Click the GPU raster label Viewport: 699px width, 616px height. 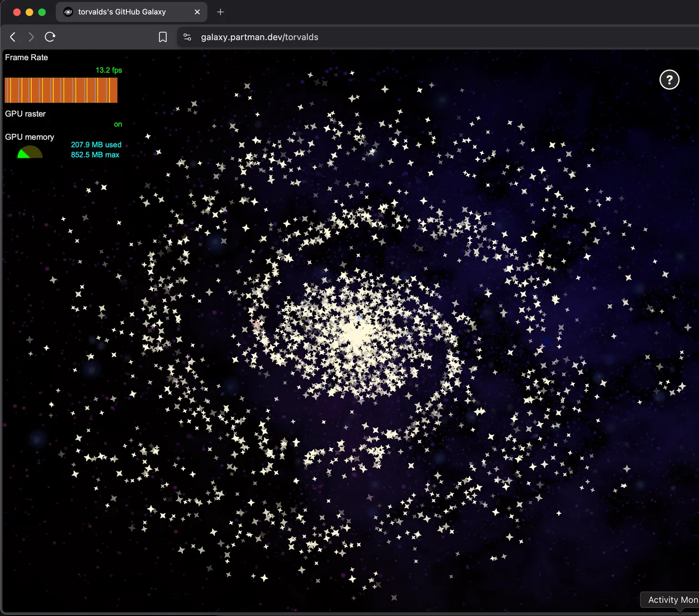[x=25, y=114]
